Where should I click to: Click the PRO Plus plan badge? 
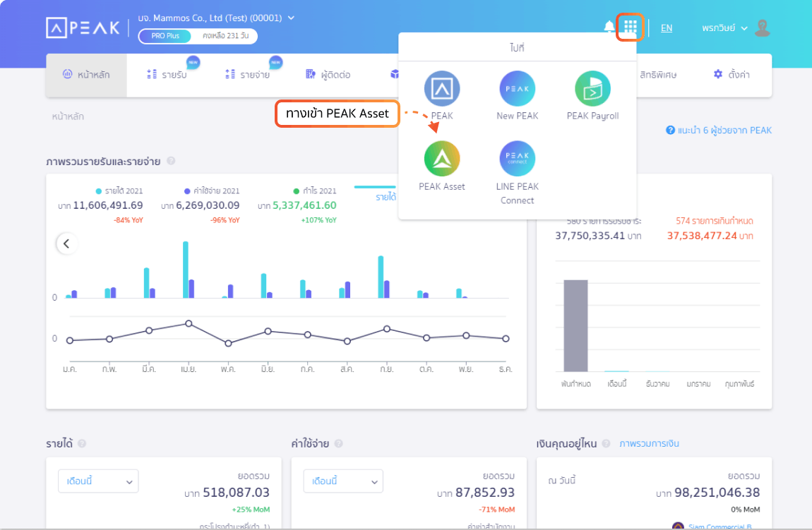pyautogui.click(x=165, y=36)
